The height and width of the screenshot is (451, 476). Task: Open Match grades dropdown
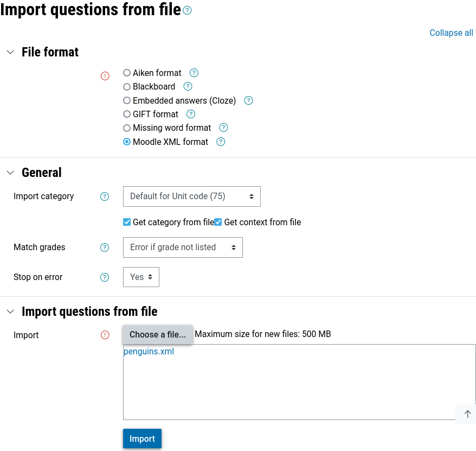click(x=183, y=247)
